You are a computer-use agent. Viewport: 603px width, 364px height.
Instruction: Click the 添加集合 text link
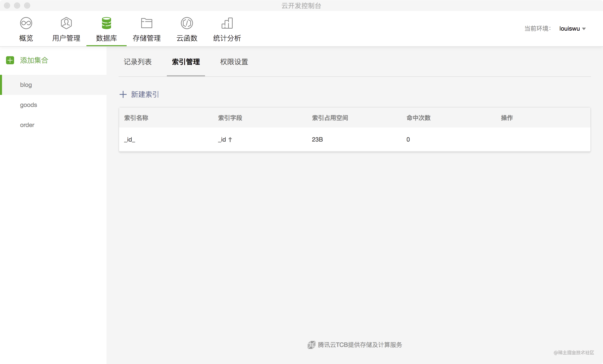click(34, 60)
